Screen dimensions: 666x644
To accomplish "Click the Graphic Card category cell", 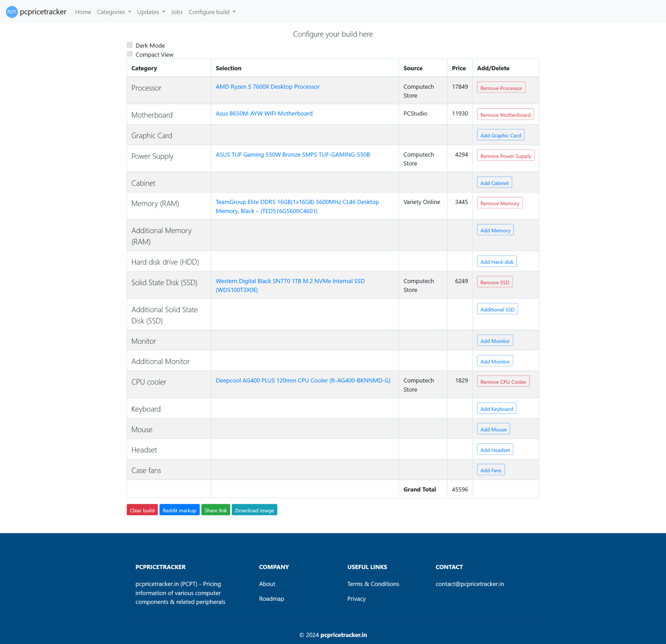I will [169, 135].
